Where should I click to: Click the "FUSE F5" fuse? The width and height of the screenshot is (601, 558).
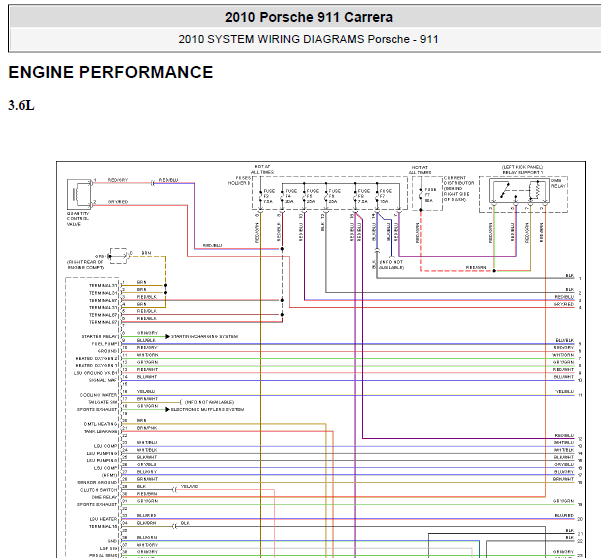click(x=310, y=195)
